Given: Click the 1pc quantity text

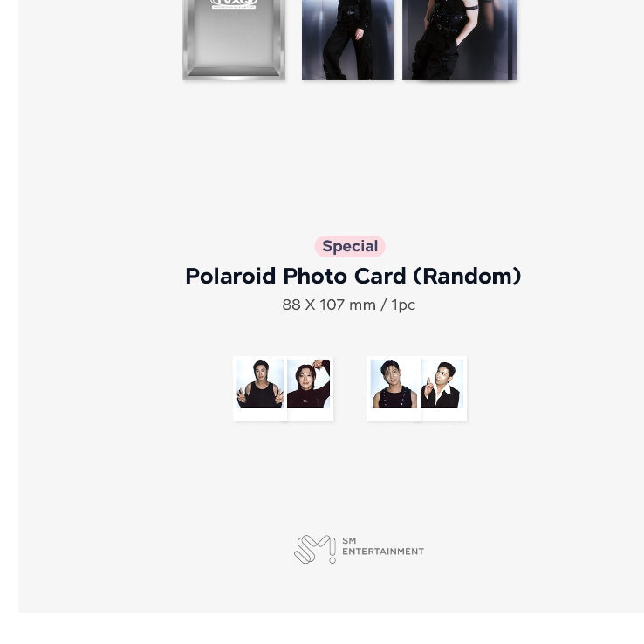Looking at the screenshot, I should click(x=403, y=305).
